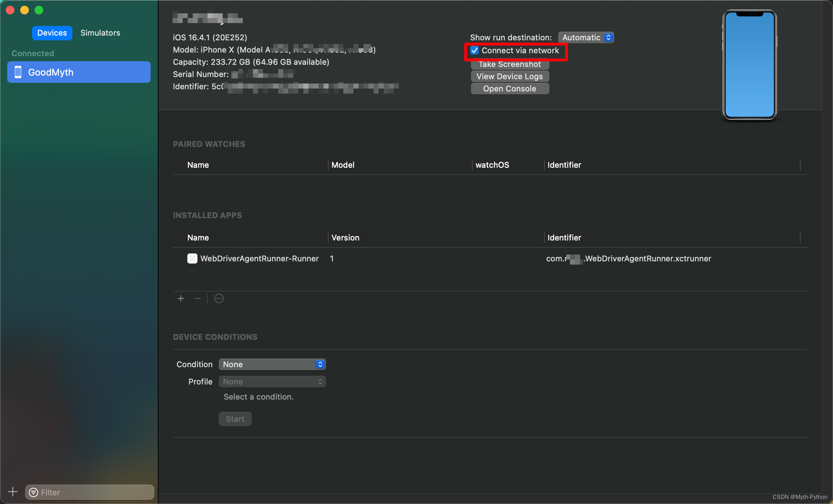This screenshot has height=504, width=833.
Task: Click the add device plus icon in sidebar
Action: 13,492
